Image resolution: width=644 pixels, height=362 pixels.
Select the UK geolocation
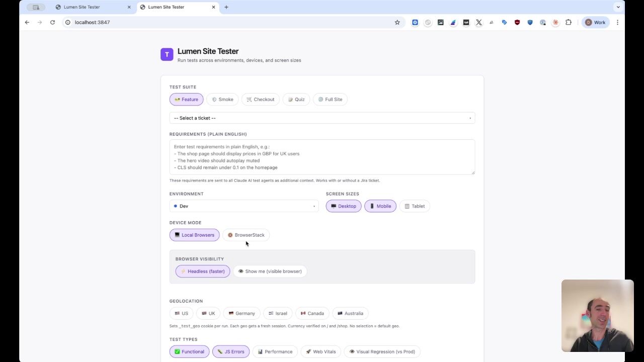tap(208, 313)
